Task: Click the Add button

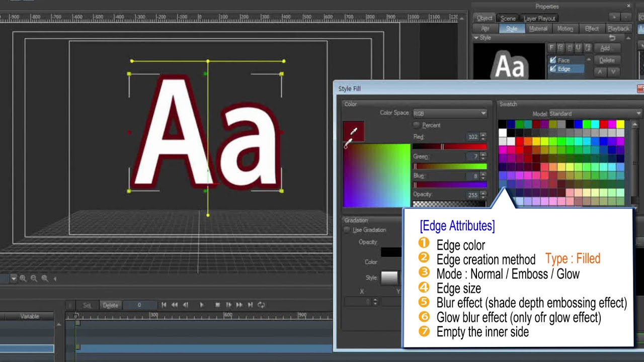Action: 607,48
